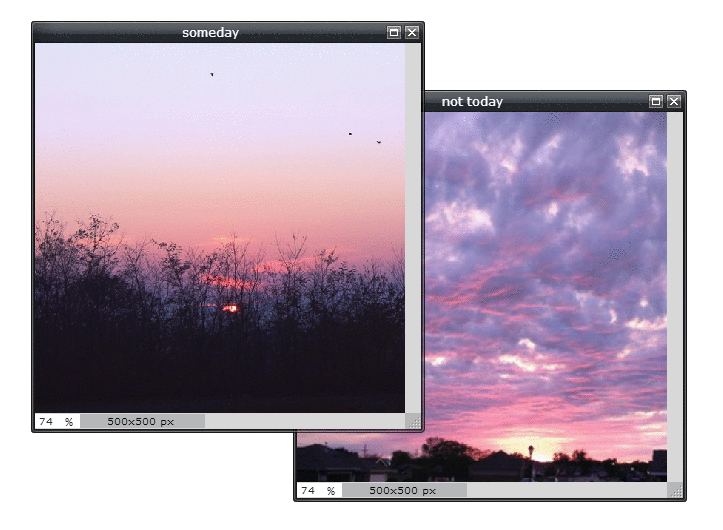Image resolution: width=723 pixels, height=530 pixels.
Task: Click the zoom field in the "not today" window
Action: [319, 490]
